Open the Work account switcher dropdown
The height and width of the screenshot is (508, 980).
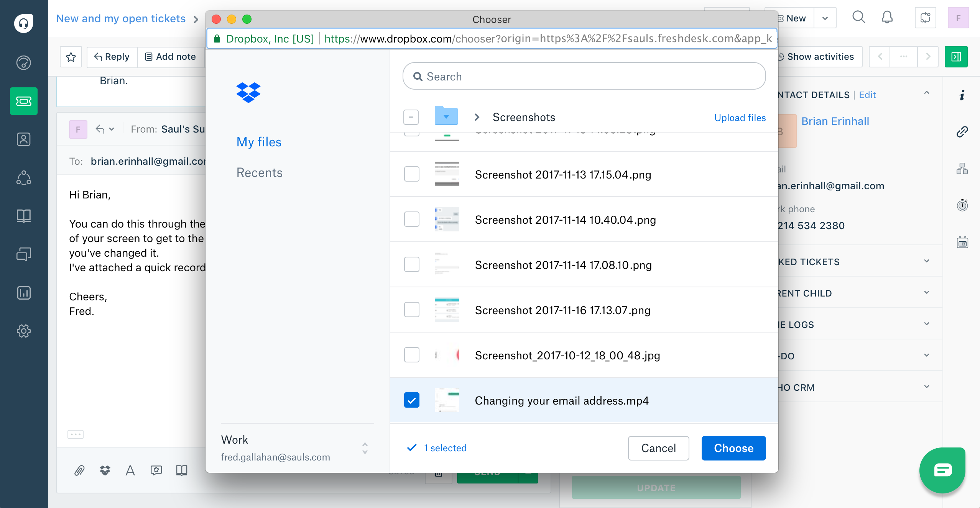click(x=365, y=448)
